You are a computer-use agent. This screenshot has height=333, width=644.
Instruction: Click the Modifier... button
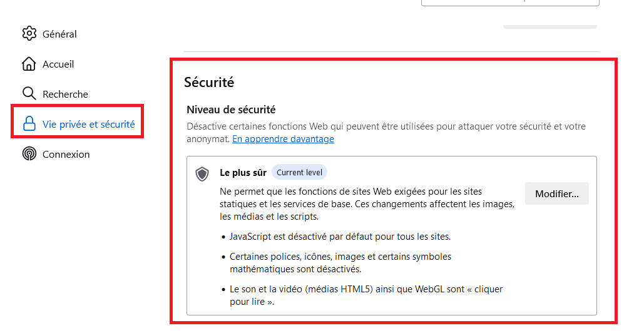pos(556,194)
